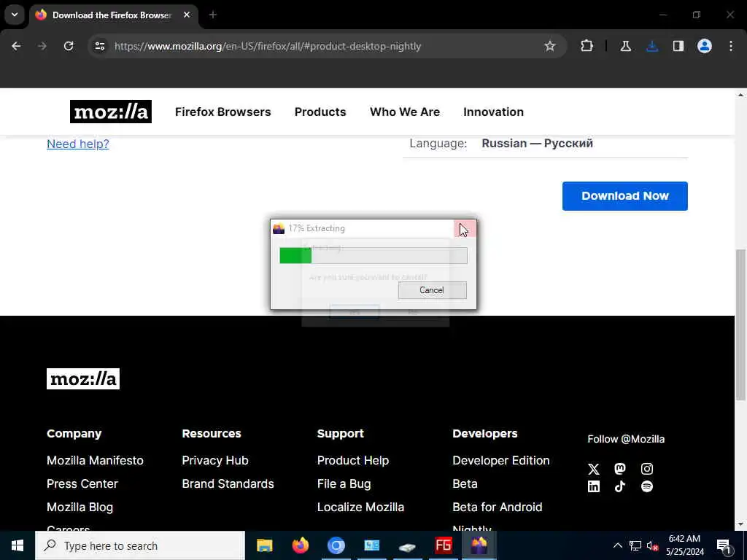Open the muted volume tray icon
747x560 pixels.
653,545
